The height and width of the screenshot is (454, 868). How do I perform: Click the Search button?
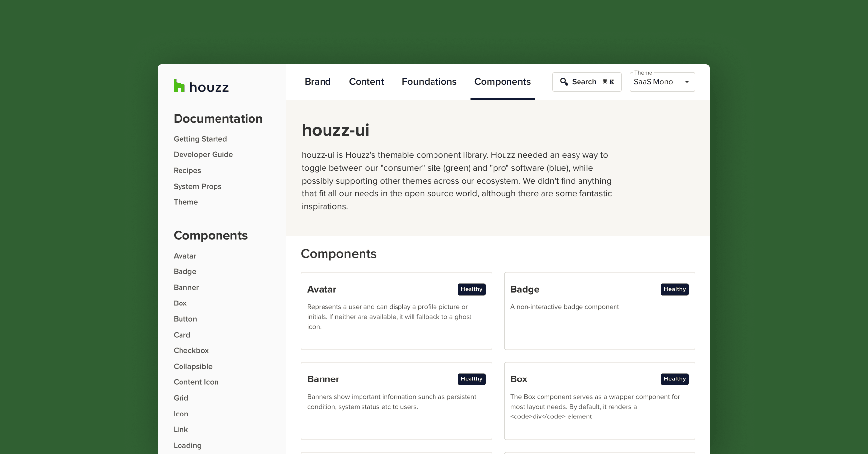(587, 82)
